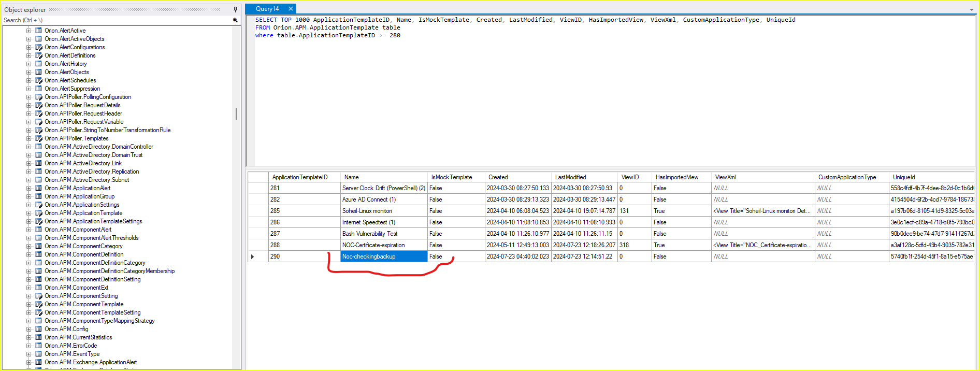
Task: Switch to the Query14 tab
Action: point(267,9)
